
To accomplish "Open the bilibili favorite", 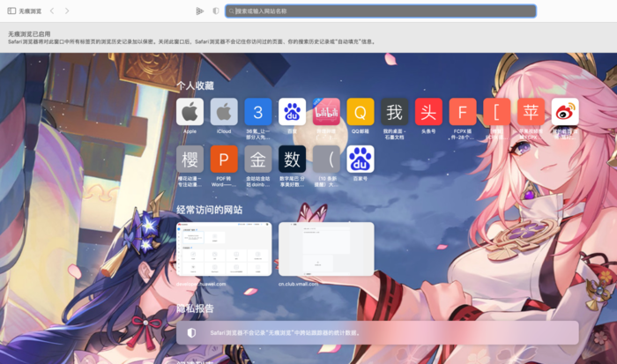I will click(x=326, y=112).
